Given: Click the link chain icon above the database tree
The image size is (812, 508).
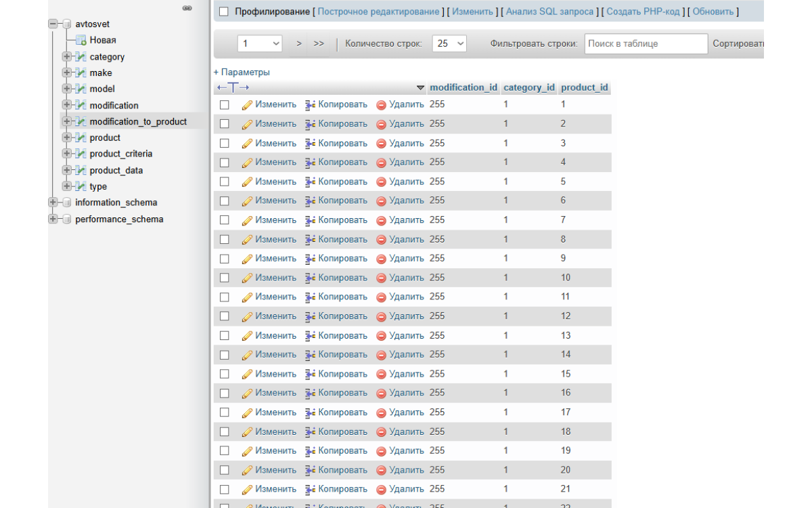Looking at the screenshot, I should (187, 8).
